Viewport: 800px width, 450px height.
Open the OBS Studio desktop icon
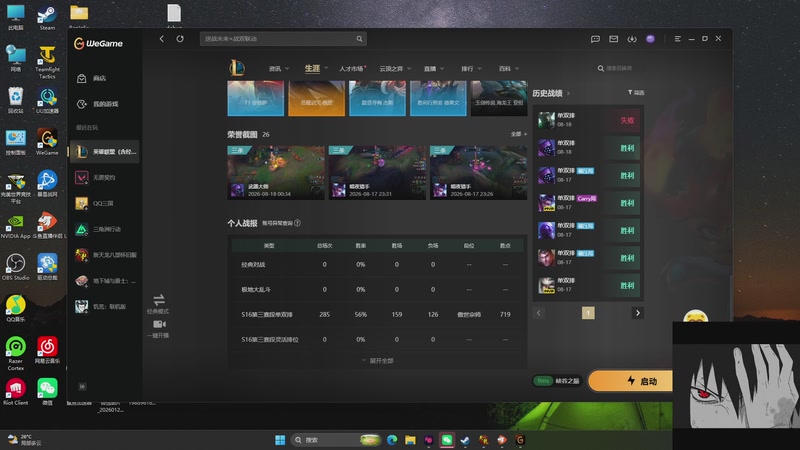pos(16,267)
